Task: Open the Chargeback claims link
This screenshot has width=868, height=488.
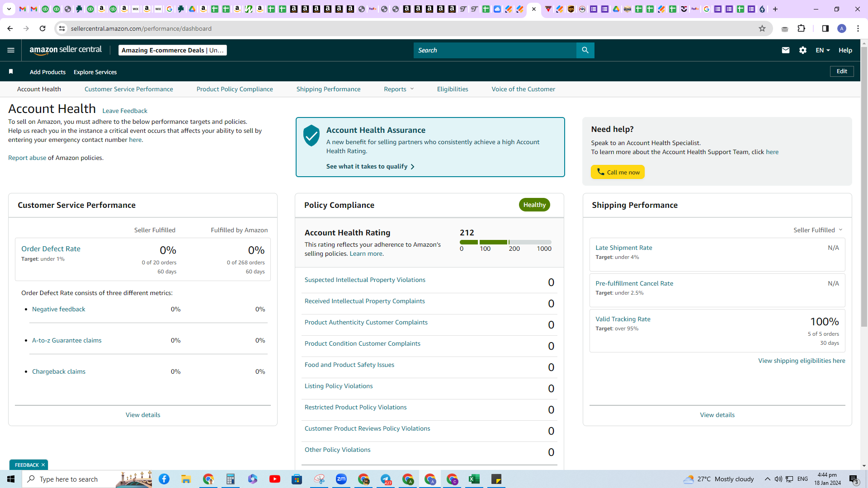Action: [x=59, y=371]
